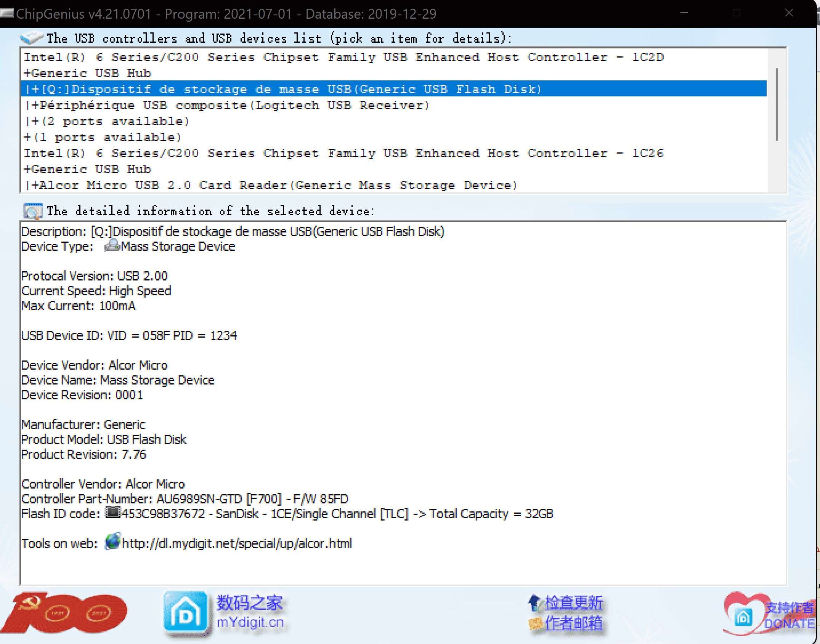Click the 作者邮箱 author email link
The width and height of the screenshot is (820, 644).
574,623
